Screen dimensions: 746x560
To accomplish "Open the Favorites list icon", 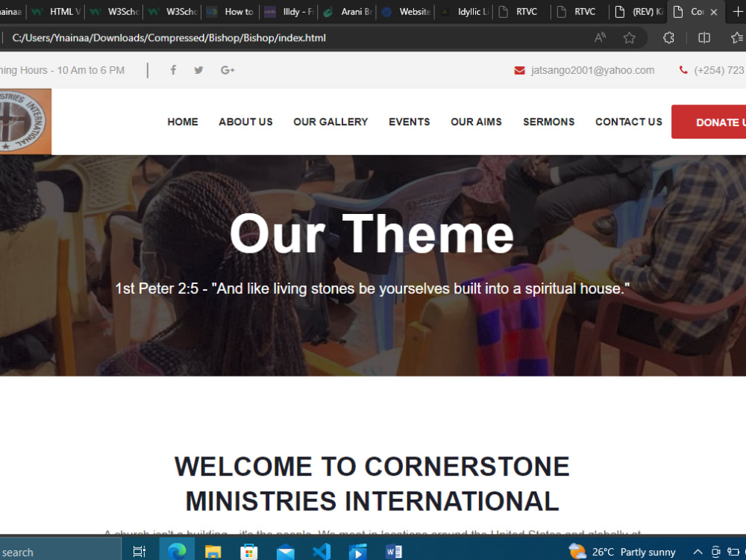I will (x=738, y=37).
